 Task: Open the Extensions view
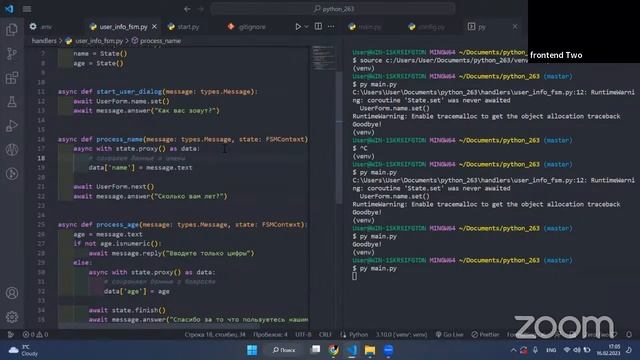(x=12, y=78)
